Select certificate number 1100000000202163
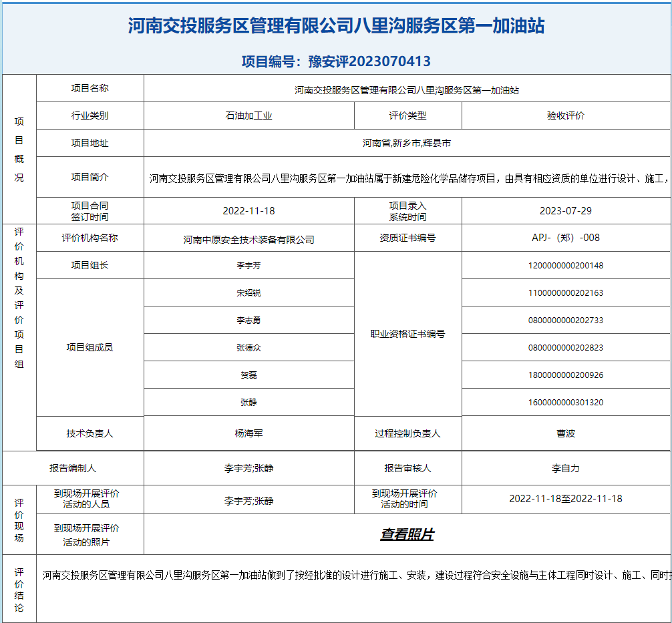Image resolution: width=672 pixels, height=623 pixels. click(566, 293)
